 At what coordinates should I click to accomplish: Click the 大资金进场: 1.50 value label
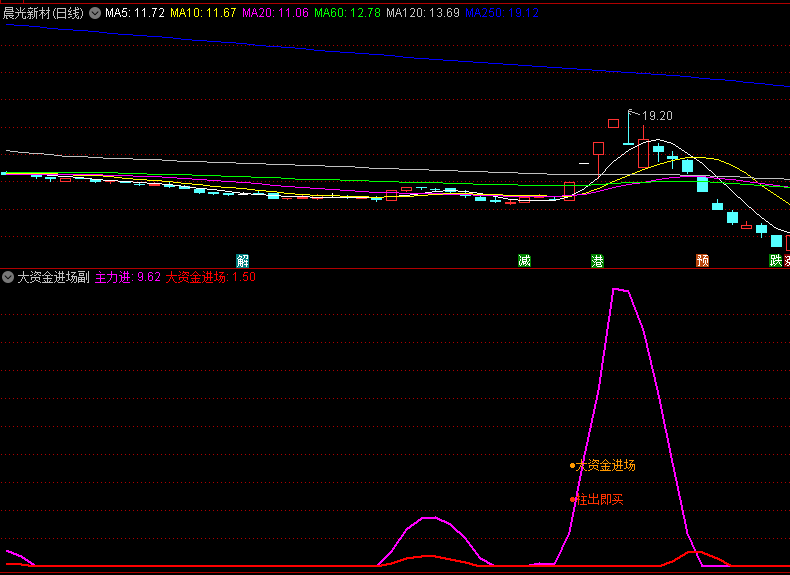[211, 277]
